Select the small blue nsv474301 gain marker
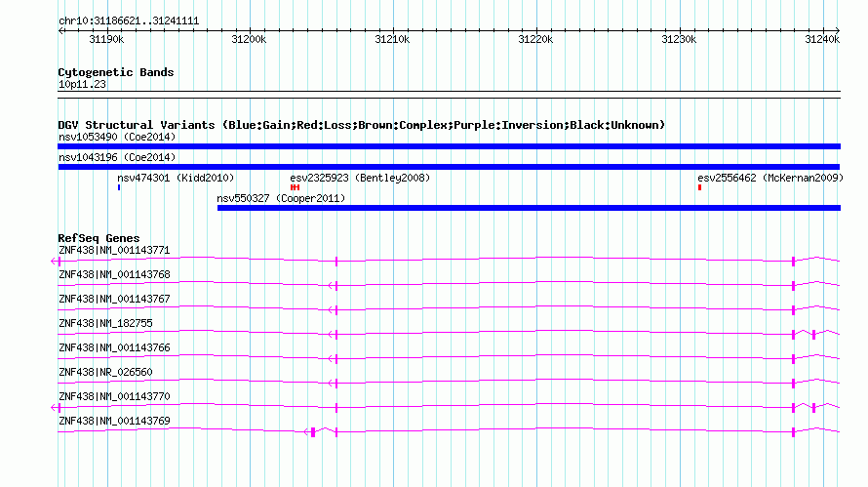868x487 pixels. 119,187
